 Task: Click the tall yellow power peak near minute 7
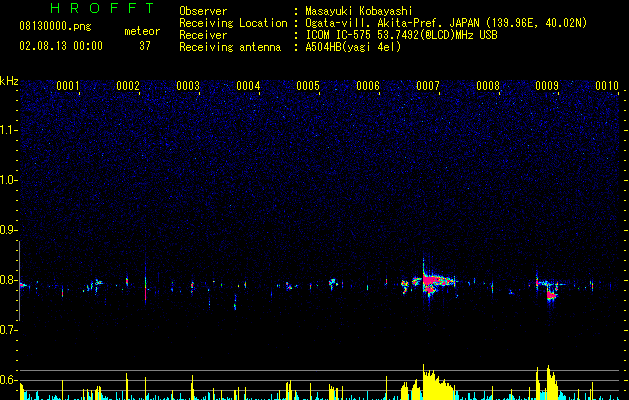pos(437,383)
